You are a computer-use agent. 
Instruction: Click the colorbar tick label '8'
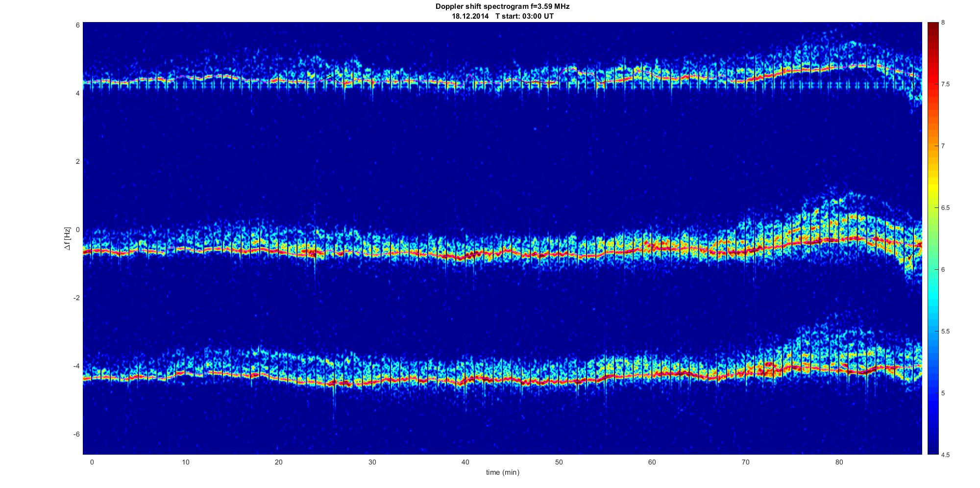(943, 23)
